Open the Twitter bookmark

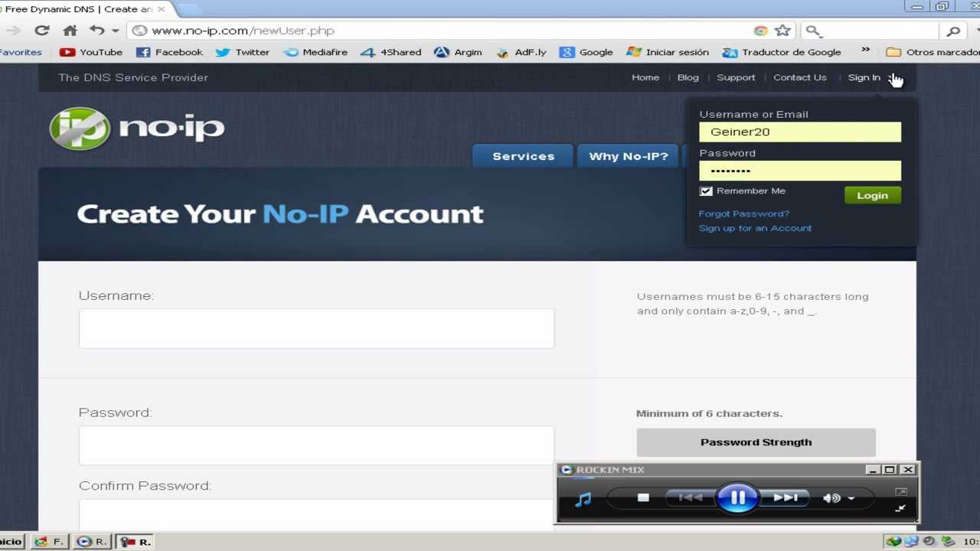point(243,52)
